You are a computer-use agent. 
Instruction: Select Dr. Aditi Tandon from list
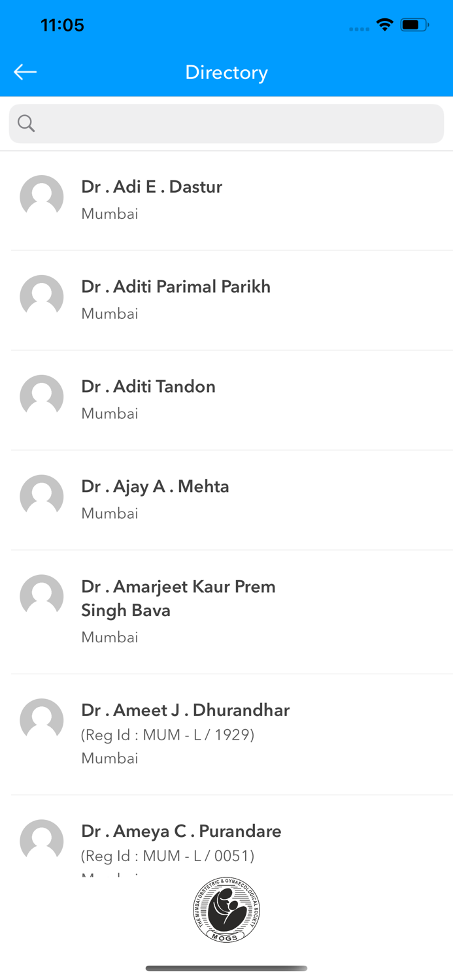(148, 387)
